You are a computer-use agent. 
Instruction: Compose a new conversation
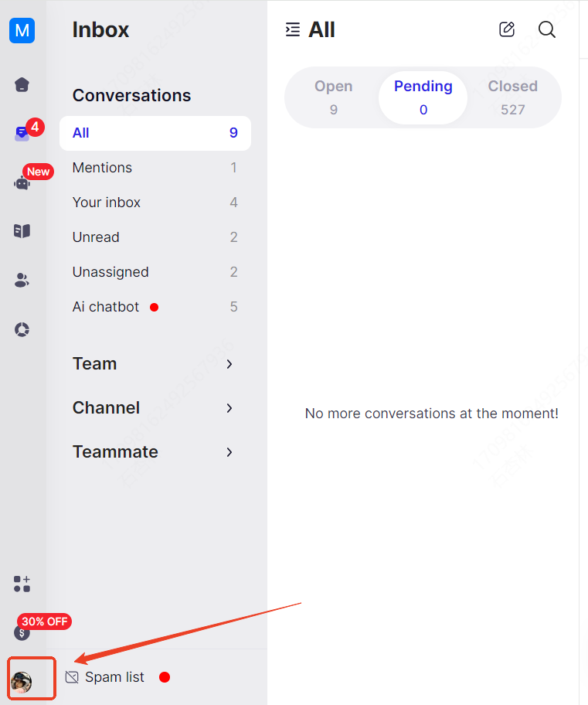(x=507, y=29)
